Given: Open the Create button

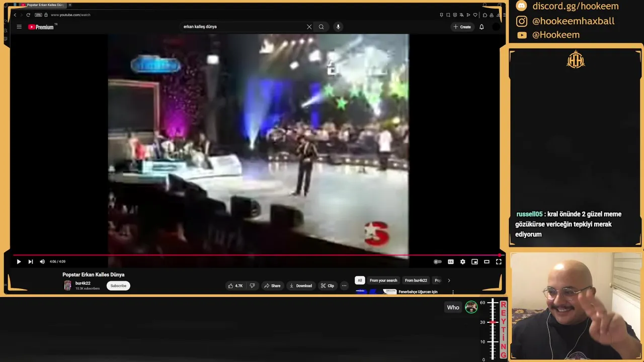Looking at the screenshot, I should pyautogui.click(x=462, y=27).
